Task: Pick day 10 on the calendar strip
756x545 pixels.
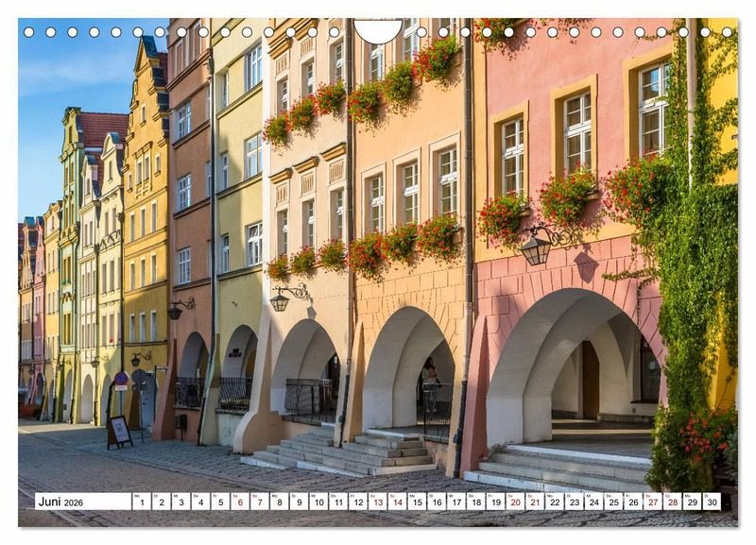Action: tap(318, 502)
